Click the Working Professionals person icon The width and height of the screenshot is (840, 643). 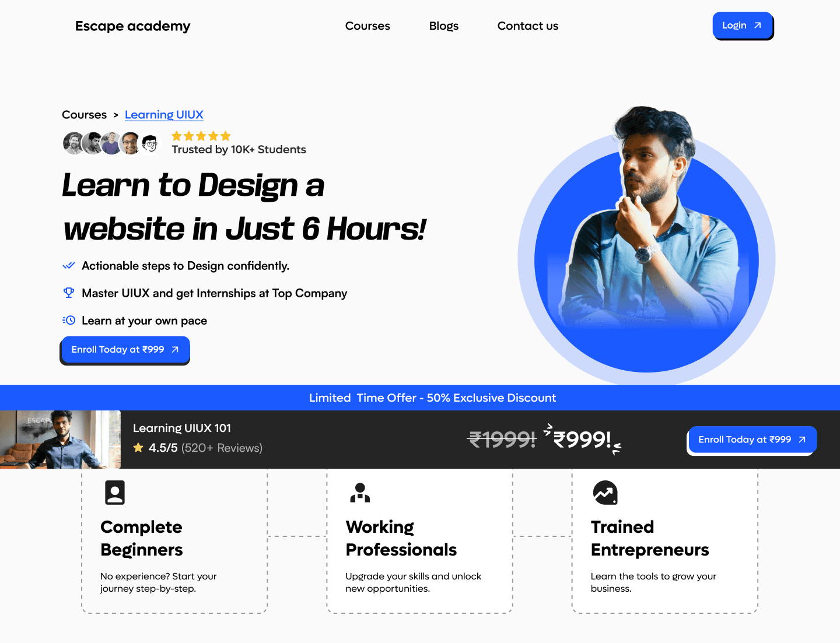pos(360,493)
